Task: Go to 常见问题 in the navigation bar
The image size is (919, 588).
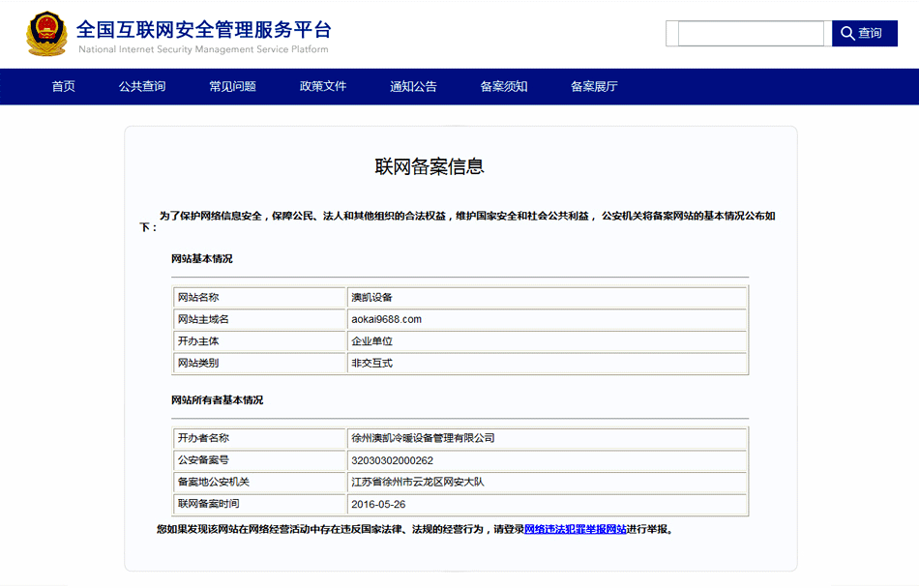Action: (x=232, y=86)
